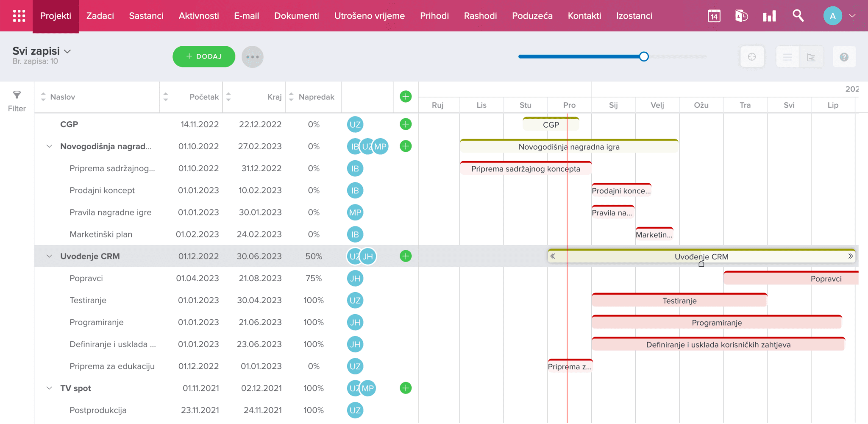Image resolution: width=868 pixels, height=424 pixels.
Task: Open the CGP project title
Action: tap(69, 124)
